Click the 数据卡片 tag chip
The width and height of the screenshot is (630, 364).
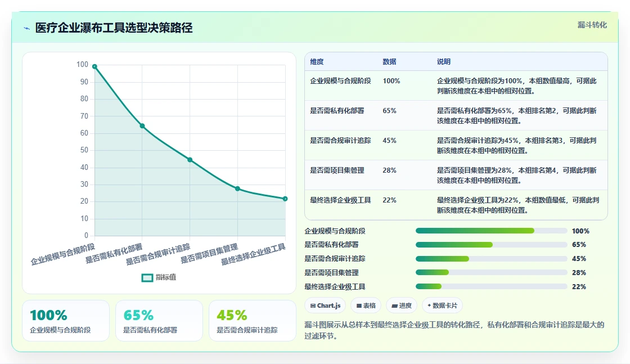tap(442, 305)
